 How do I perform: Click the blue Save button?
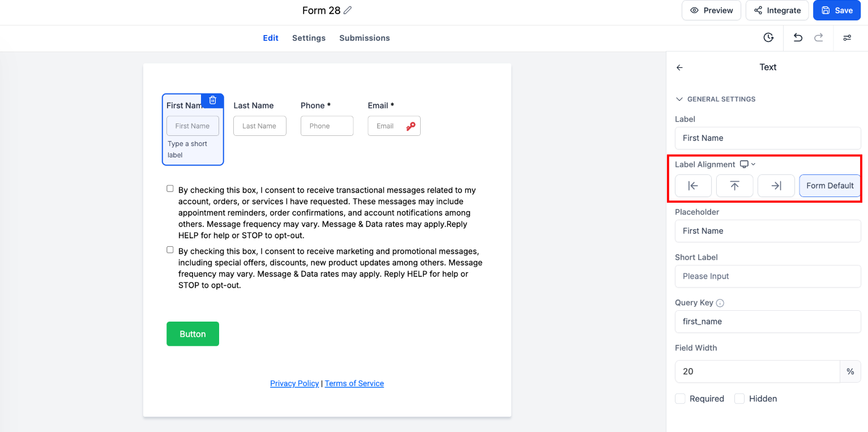coord(836,10)
